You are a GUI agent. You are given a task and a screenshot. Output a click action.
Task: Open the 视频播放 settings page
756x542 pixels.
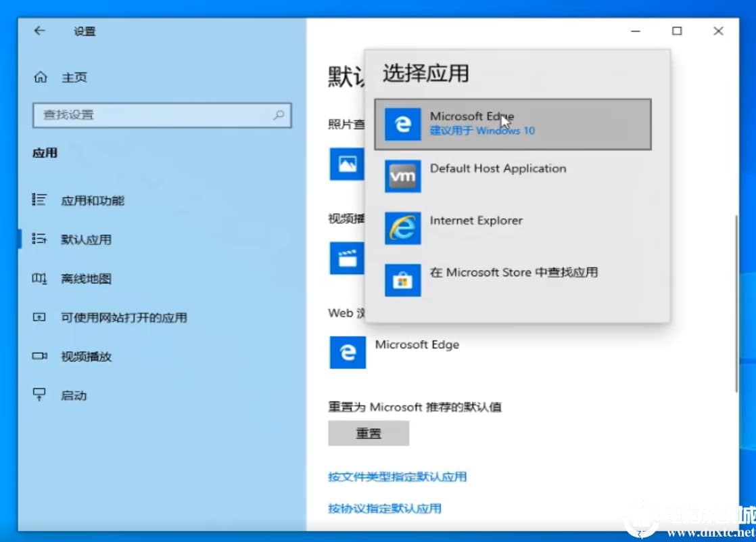(x=86, y=357)
